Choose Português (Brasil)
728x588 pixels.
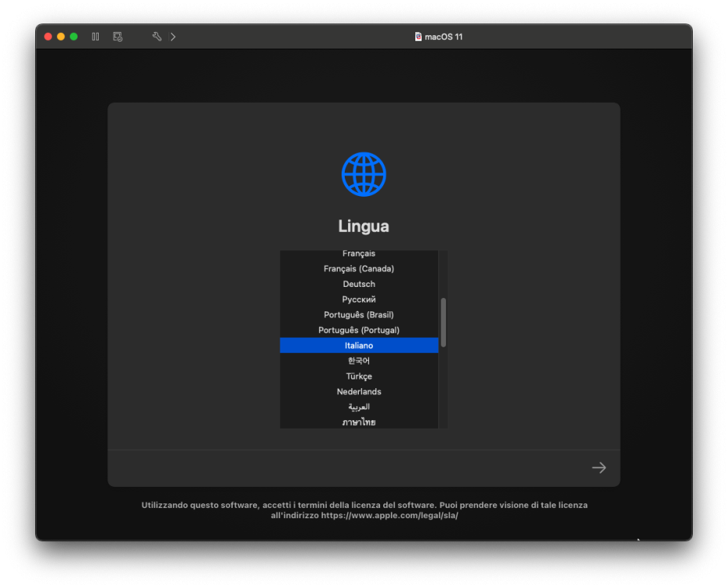359,314
